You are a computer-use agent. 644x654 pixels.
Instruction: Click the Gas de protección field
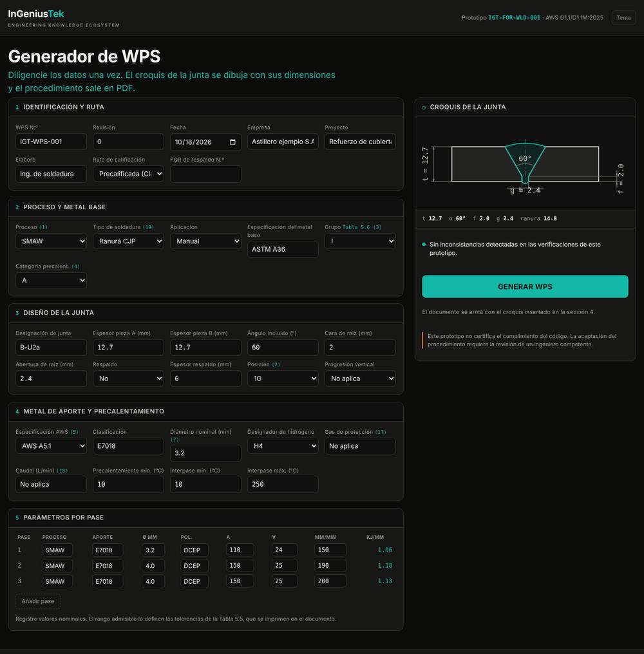(360, 446)
